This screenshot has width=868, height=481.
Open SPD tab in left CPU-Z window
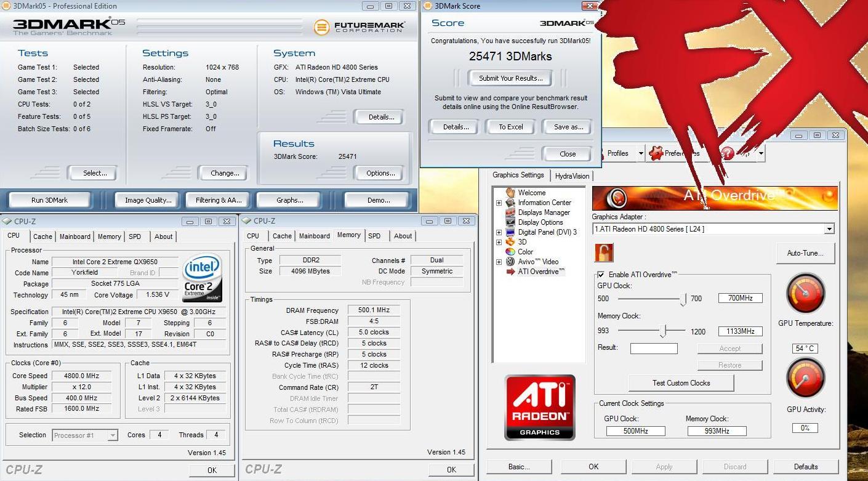(135, 236)
